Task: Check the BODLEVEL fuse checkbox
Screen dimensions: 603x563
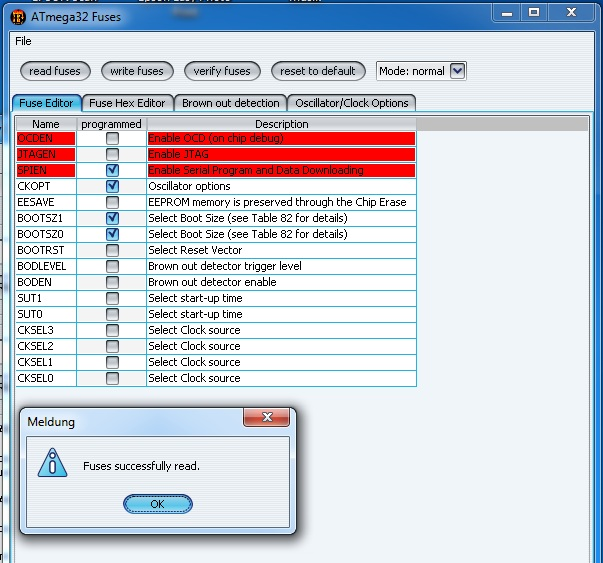Action: point(112,266)
